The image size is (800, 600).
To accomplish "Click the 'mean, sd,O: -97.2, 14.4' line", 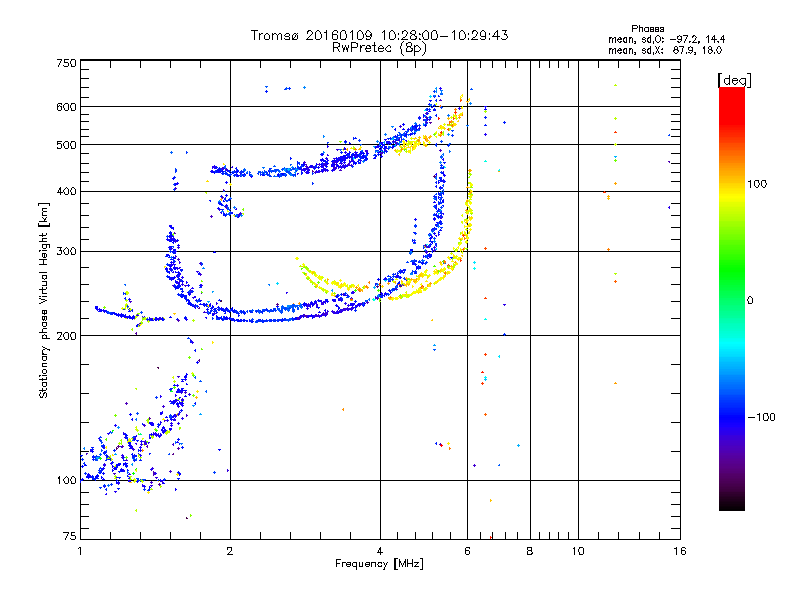I will (666, 39).
